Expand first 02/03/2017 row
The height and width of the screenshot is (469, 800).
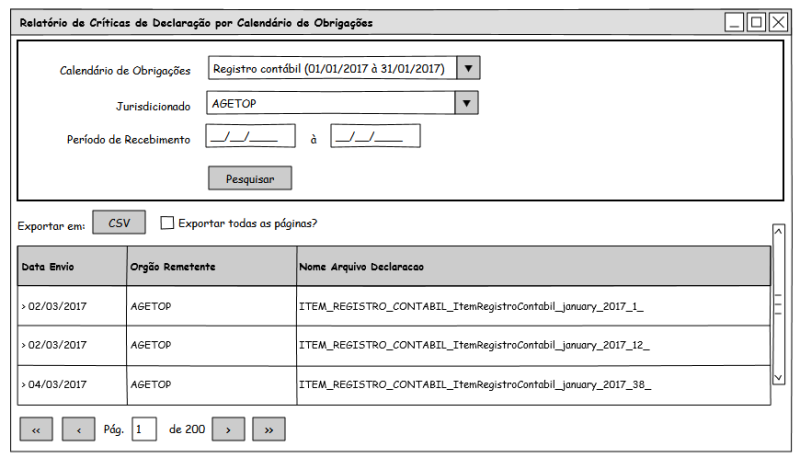(x=23, y=306)
